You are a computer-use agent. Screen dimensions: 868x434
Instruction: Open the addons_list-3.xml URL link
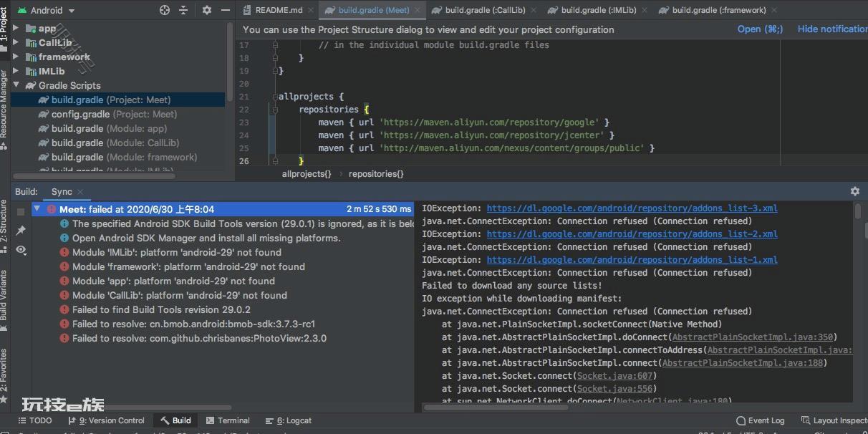tap(632, 208)
